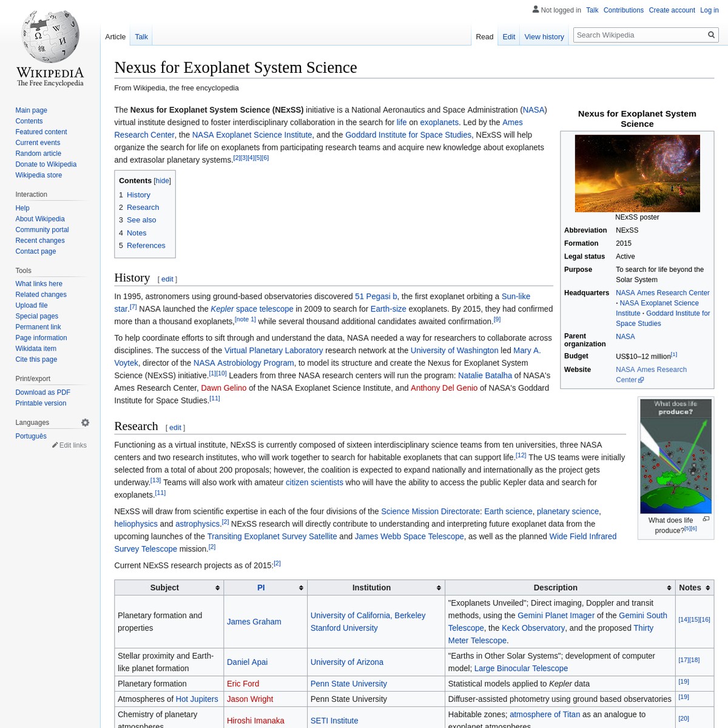Click the sort icon on the Notes column
This screenshot has width=728, height=728.
tap(707, 587)
